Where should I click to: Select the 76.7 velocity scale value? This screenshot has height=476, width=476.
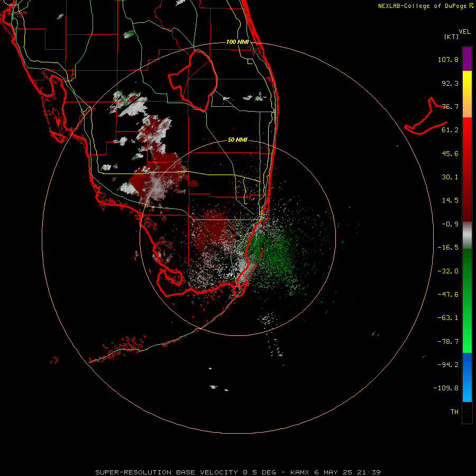pos(450,106)
